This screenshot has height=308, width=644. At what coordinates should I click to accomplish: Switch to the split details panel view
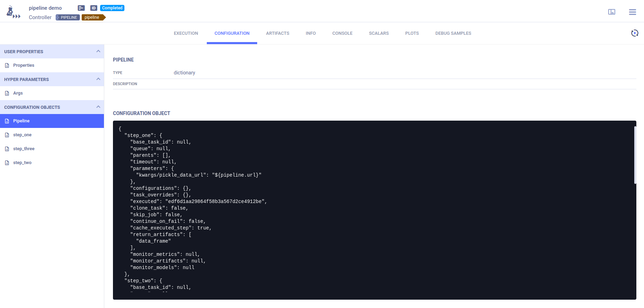tap(611, 12)
